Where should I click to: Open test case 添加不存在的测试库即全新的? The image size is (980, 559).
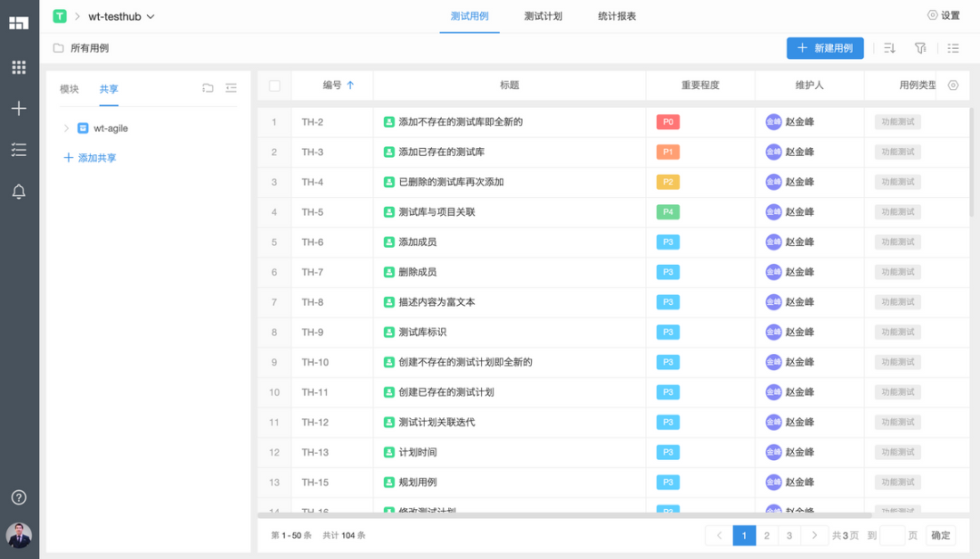tap(461, 122)
